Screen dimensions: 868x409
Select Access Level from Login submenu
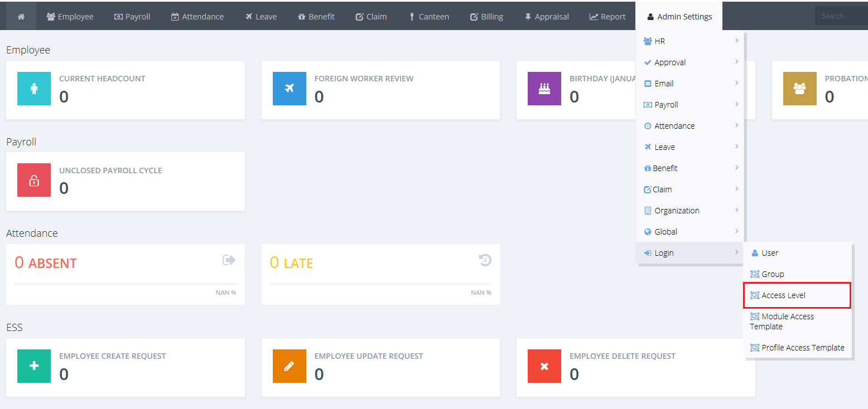tap(783, 295)
